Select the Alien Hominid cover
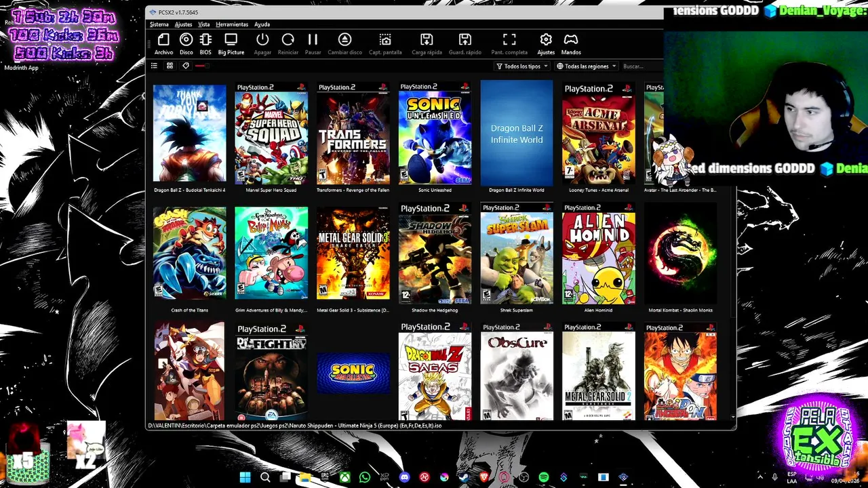Screen dimensions: 868x488 coord(599,253)
